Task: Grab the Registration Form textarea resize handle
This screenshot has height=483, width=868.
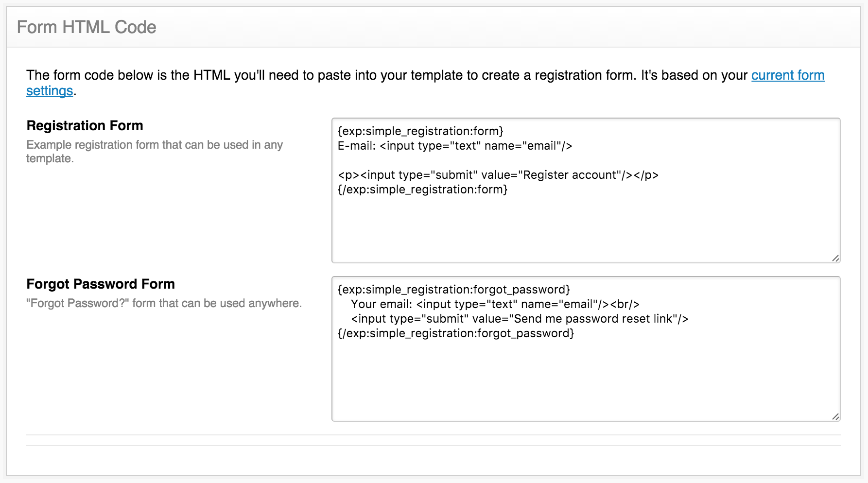Action: pyautogui.click(x=835, y=258)
